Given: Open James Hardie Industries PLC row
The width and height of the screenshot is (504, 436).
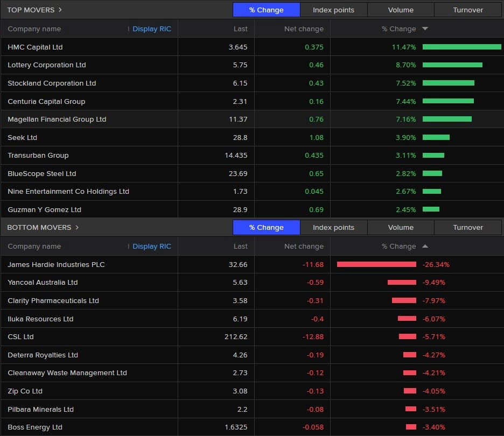Looking at the screenshot, I should pos(56,264).
